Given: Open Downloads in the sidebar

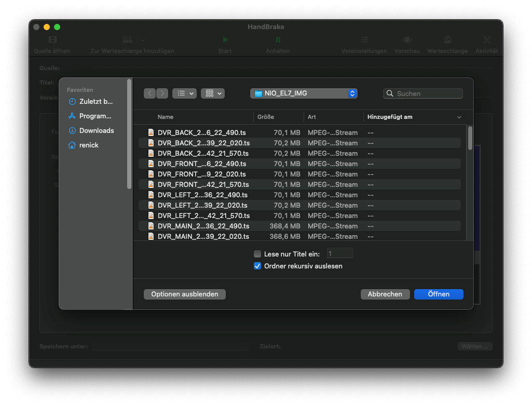Looking at the screenshot, I should pyautogui.click(x=91, y=131).
